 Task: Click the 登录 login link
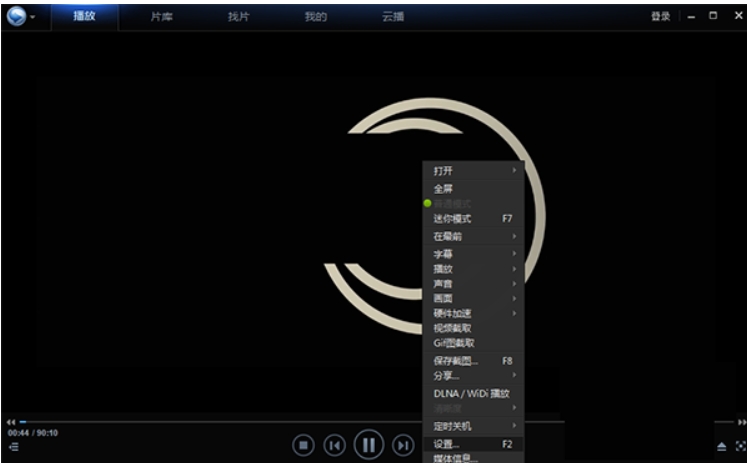pyautogui.click(x=660, y=17)
